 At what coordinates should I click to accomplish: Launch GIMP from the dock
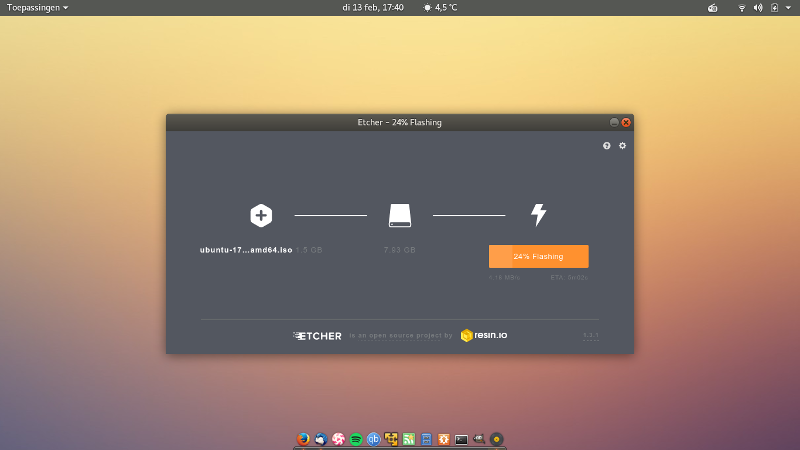479,438
